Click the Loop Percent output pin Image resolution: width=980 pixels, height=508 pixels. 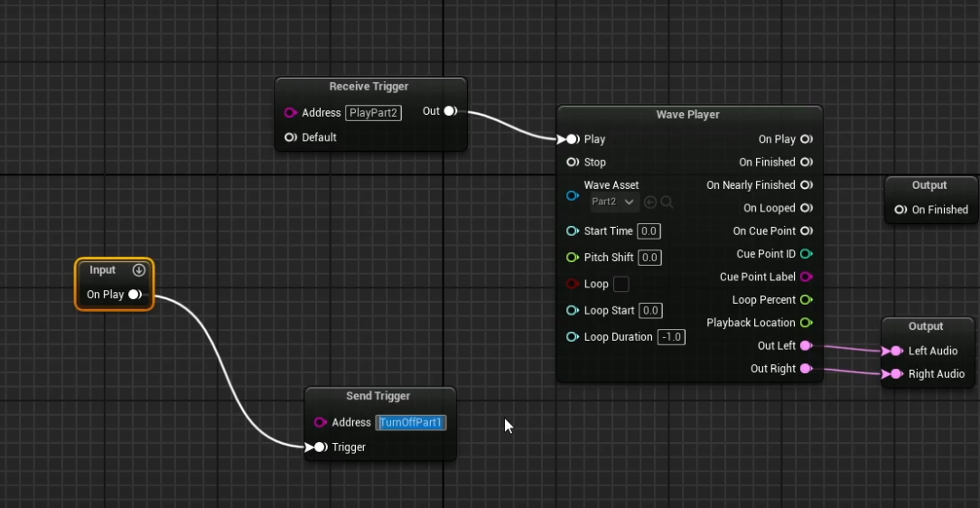(807, 300)
